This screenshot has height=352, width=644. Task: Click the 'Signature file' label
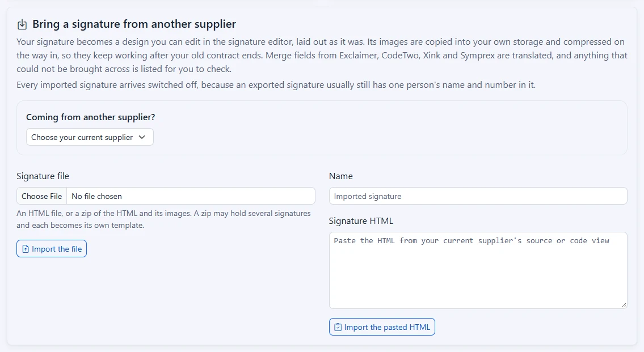click(x=43, y=176)
